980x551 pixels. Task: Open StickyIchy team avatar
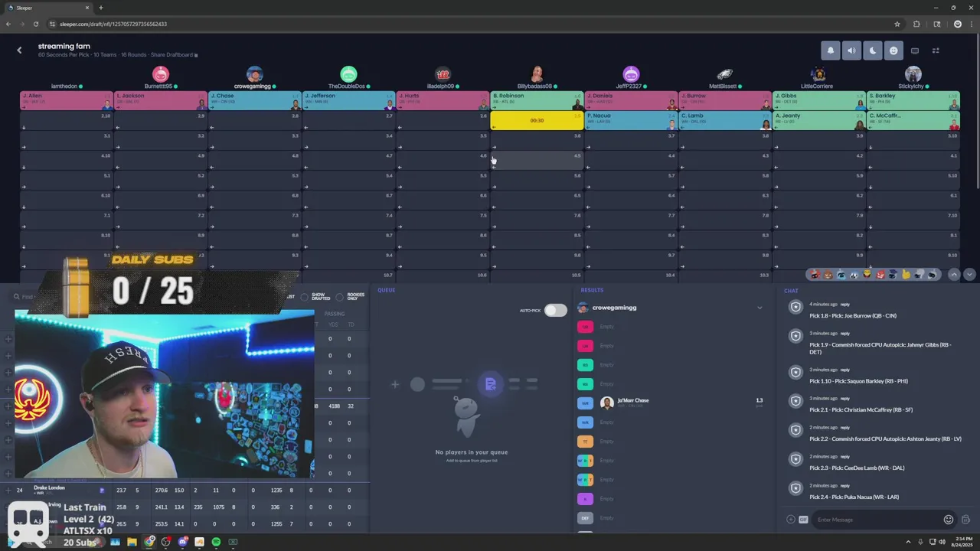(x=913, y=73)
